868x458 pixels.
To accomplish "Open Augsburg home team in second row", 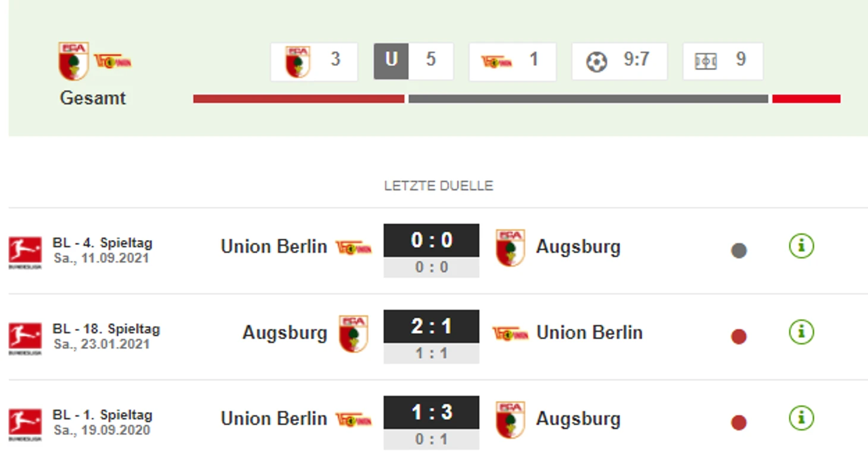I will (x=285, y=333).
